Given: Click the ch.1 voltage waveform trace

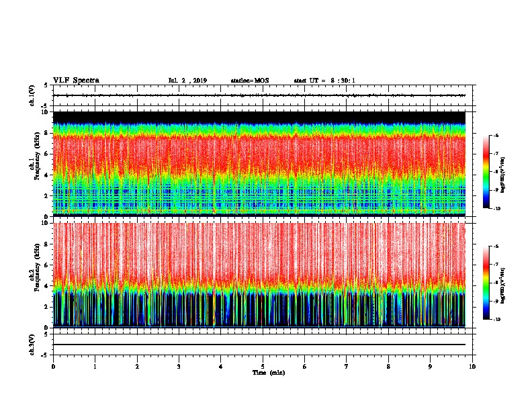Looking at the screenshot, I should (259, 95).
